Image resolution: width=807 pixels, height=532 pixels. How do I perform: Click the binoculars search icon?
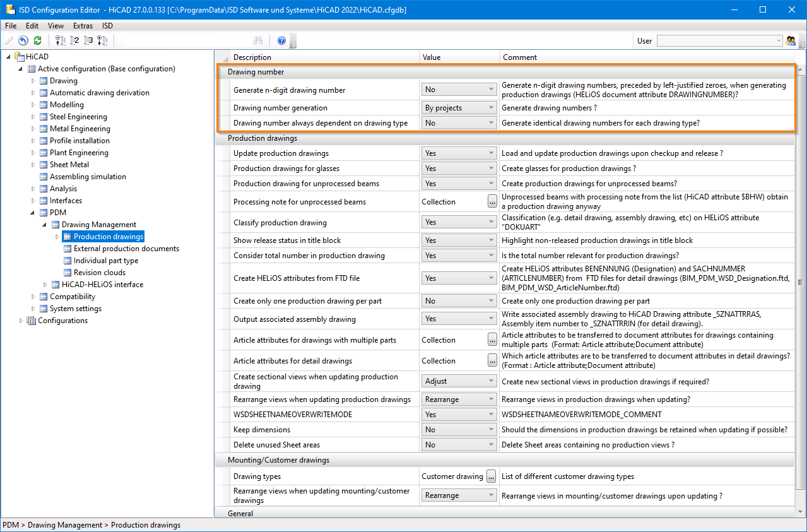point(258,40)
